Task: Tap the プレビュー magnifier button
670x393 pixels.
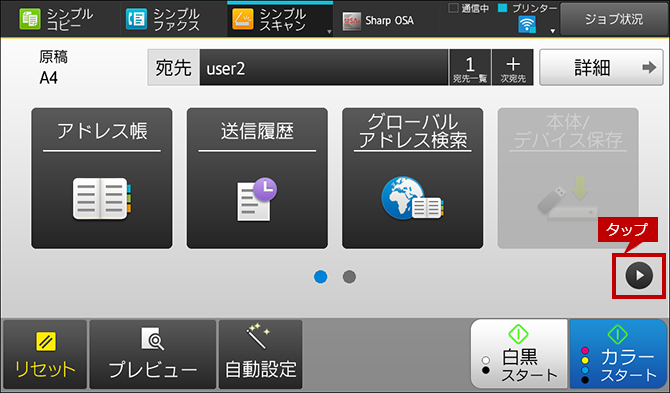Action: pyautogui.click(x=153, y=354)
